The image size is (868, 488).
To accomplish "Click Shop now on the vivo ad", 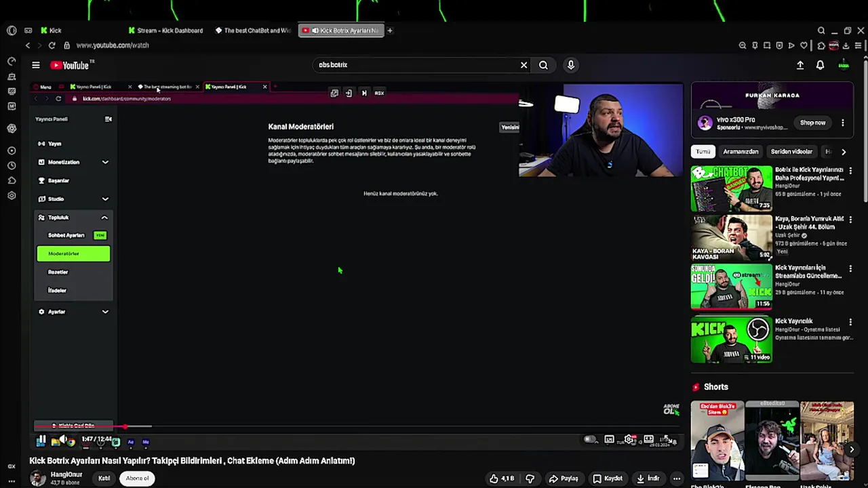I will (x=812, y=123).
